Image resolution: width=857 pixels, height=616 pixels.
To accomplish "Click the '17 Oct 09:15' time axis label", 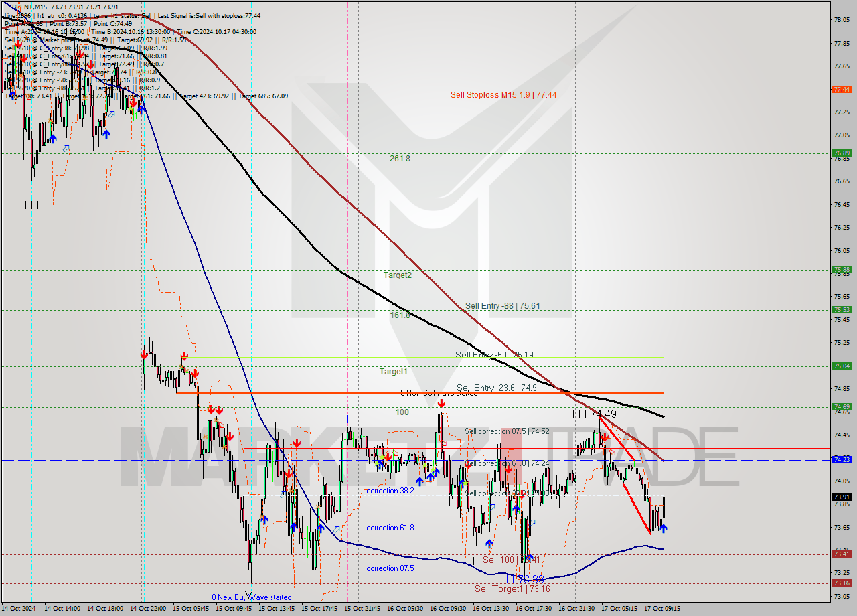I will pos(662,609).
